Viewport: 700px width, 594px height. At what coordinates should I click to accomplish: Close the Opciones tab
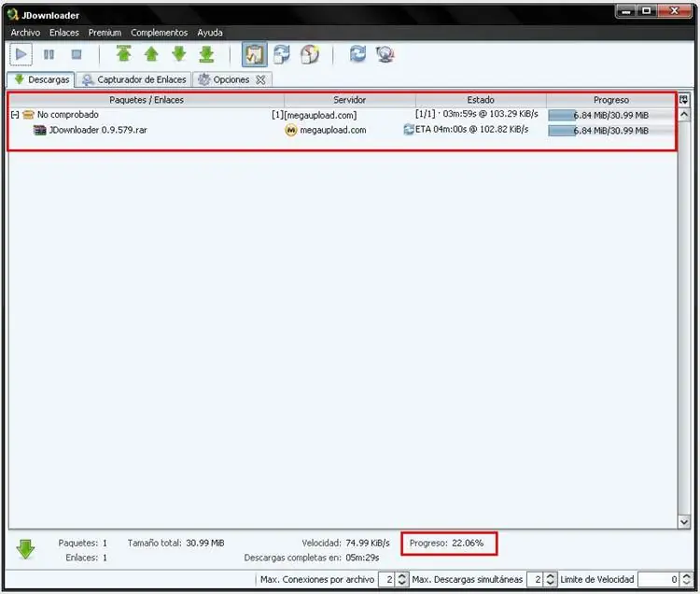coord(260,80)
